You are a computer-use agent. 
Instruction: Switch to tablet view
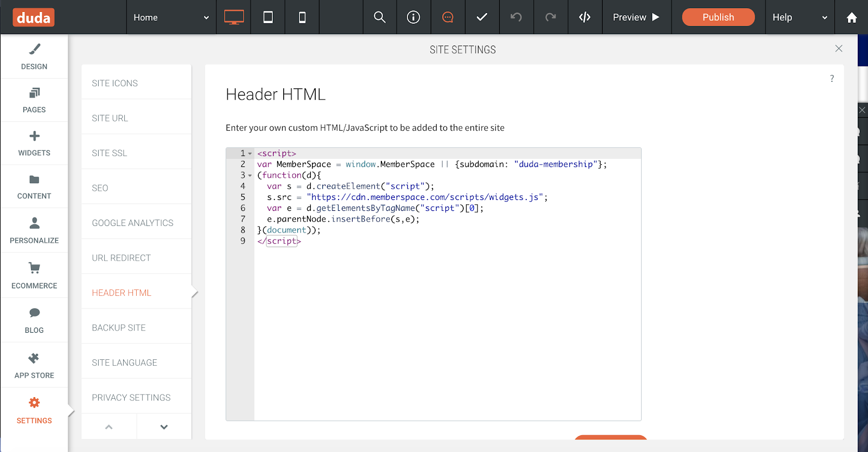coord(268,17)
